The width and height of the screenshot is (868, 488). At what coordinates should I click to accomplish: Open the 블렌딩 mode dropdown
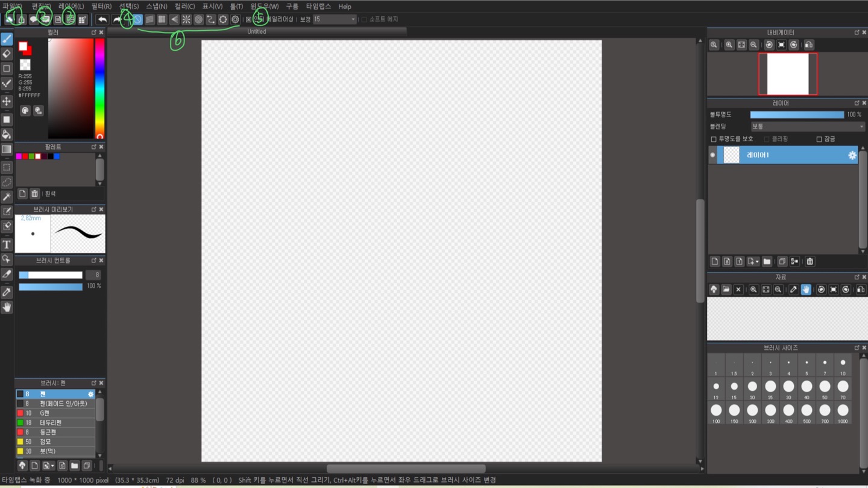coord(807,127)
